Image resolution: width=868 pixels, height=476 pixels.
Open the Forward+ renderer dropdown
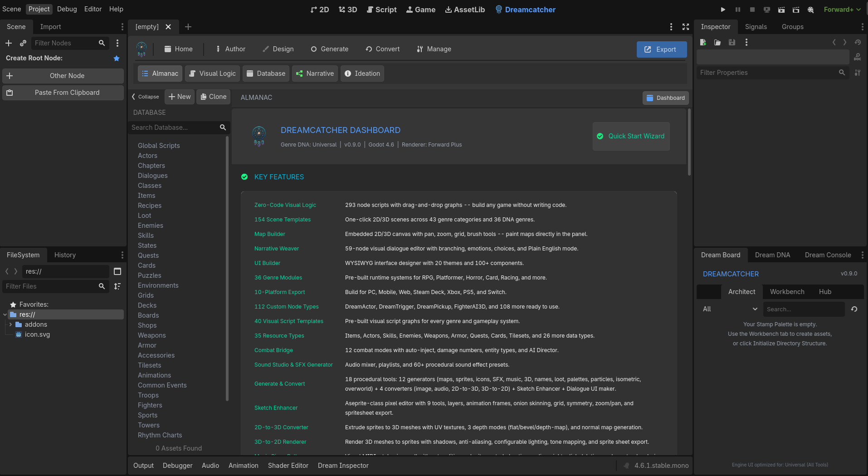click(842, 10)
